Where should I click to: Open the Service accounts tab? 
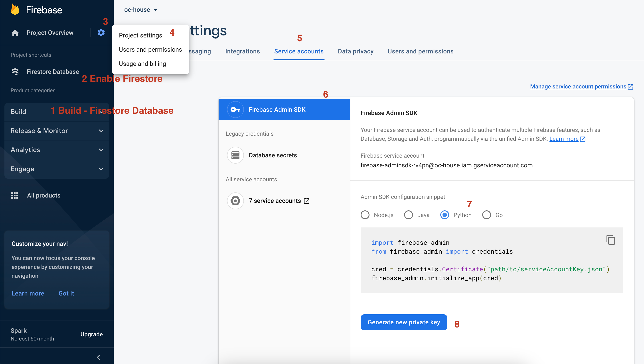(299, 51)
